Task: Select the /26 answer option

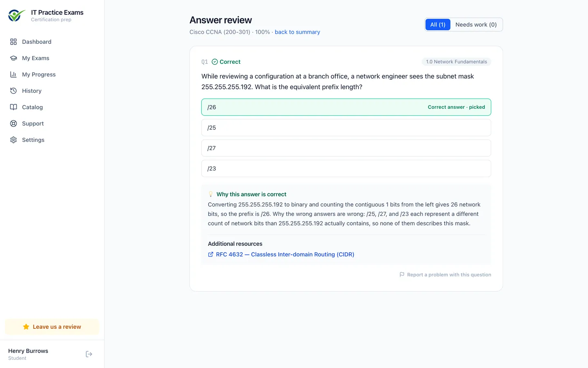Action: point(346,107)
